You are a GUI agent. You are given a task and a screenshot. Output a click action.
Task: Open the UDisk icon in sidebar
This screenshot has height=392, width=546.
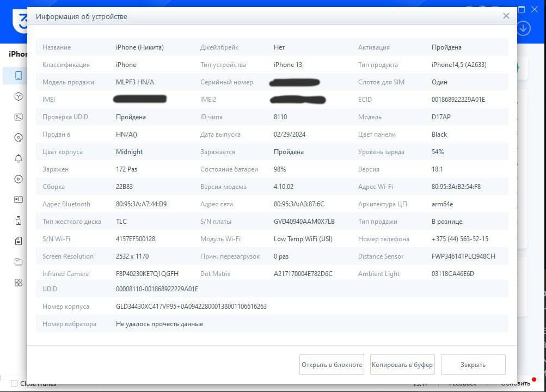click(19, 220)
